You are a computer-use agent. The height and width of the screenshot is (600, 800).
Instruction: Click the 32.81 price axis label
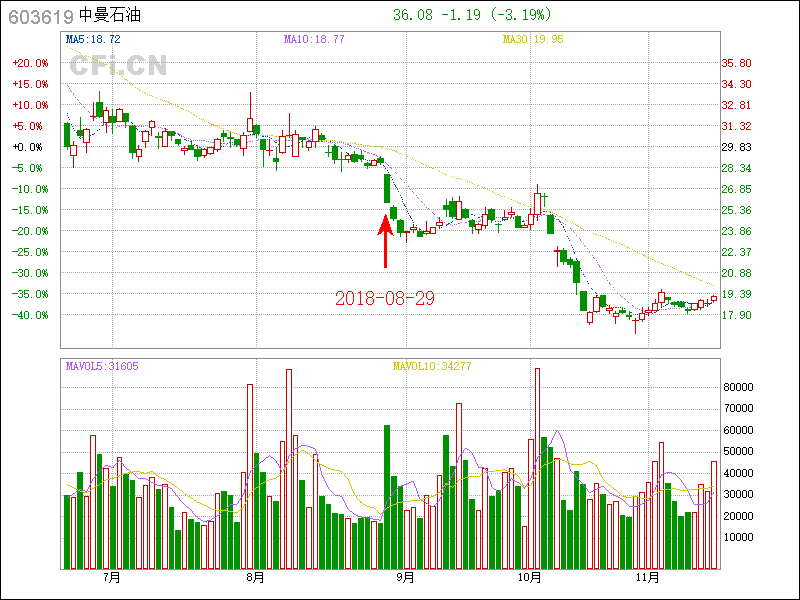point(737,105)
